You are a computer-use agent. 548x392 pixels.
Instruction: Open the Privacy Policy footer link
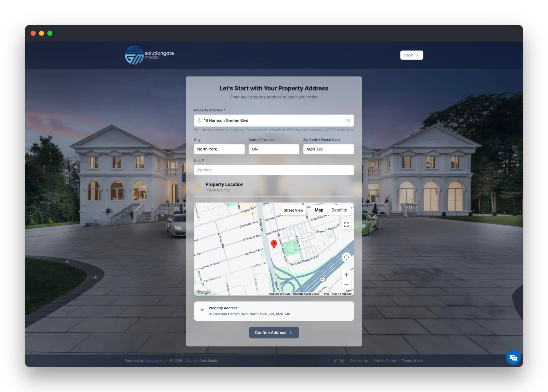(x=384, y=361)
